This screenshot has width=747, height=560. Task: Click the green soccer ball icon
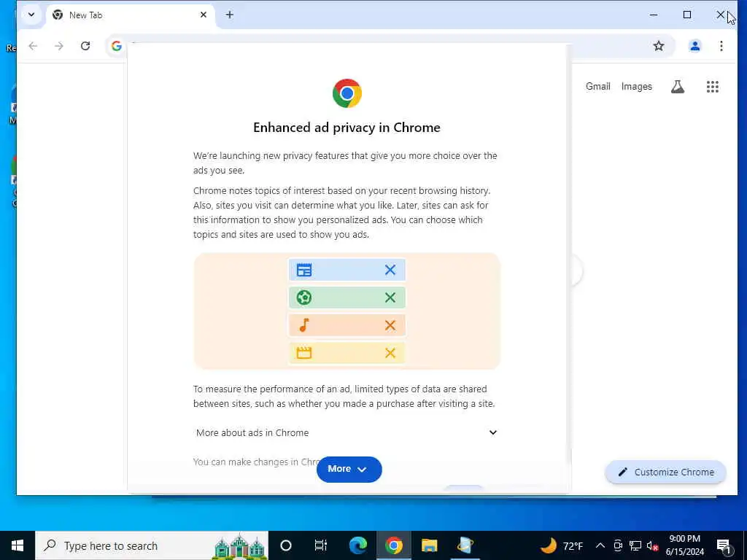coord(304,297)
